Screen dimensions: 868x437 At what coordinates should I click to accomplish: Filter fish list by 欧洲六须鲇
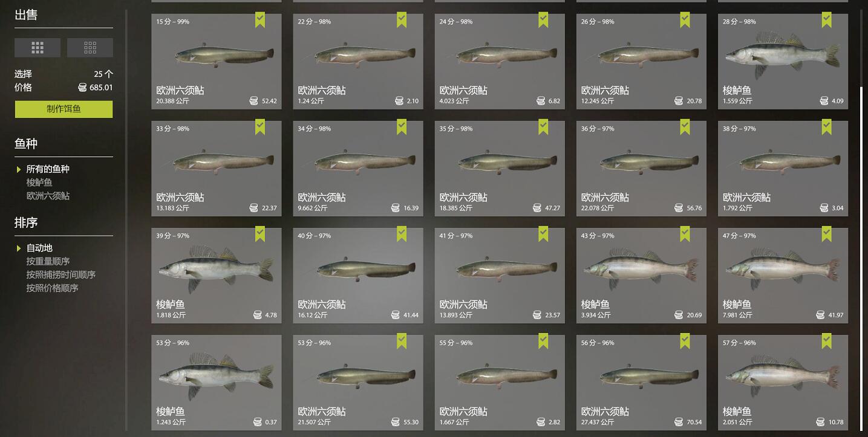pyautogui.click(x=48, y=196)
